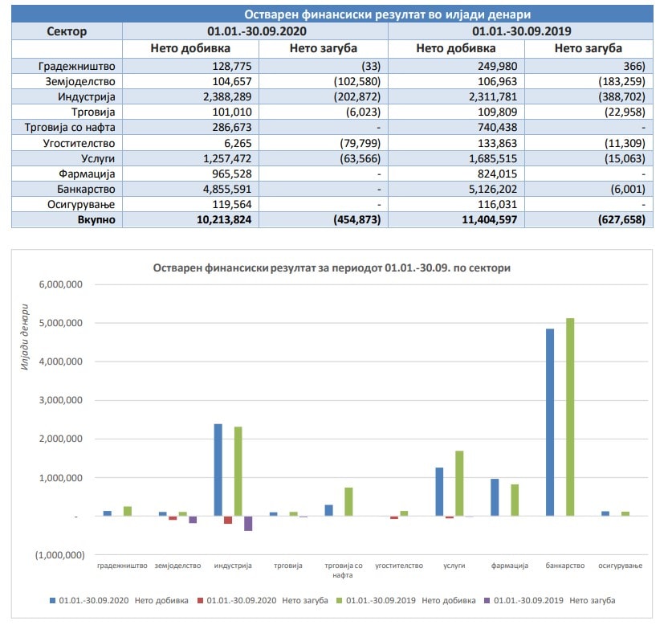Image resolution: width=672 pixels, height=625 pixels.
Task: Select the green трговија со нафта bar
Action: [x=348, y=501]
